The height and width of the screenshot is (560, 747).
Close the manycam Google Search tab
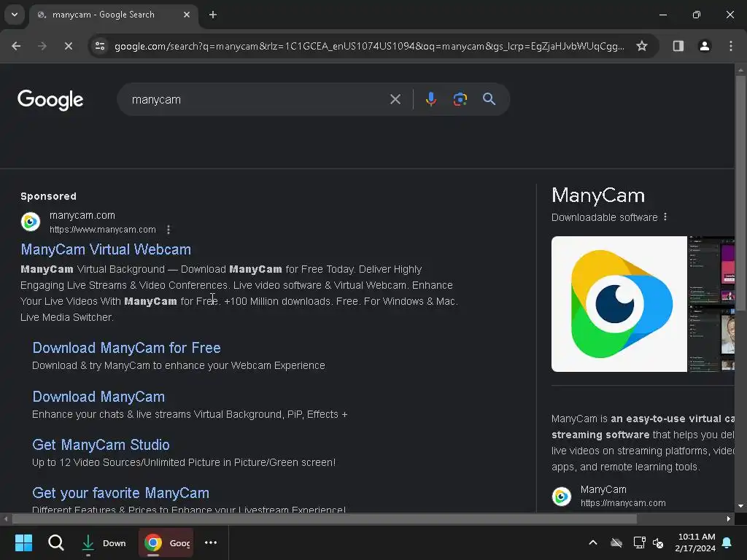coord(187,15)
